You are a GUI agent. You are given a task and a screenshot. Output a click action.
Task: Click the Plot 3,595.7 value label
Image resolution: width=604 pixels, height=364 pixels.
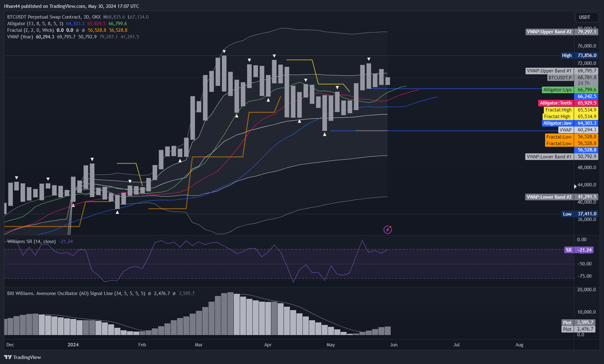(x=578, y=322)
